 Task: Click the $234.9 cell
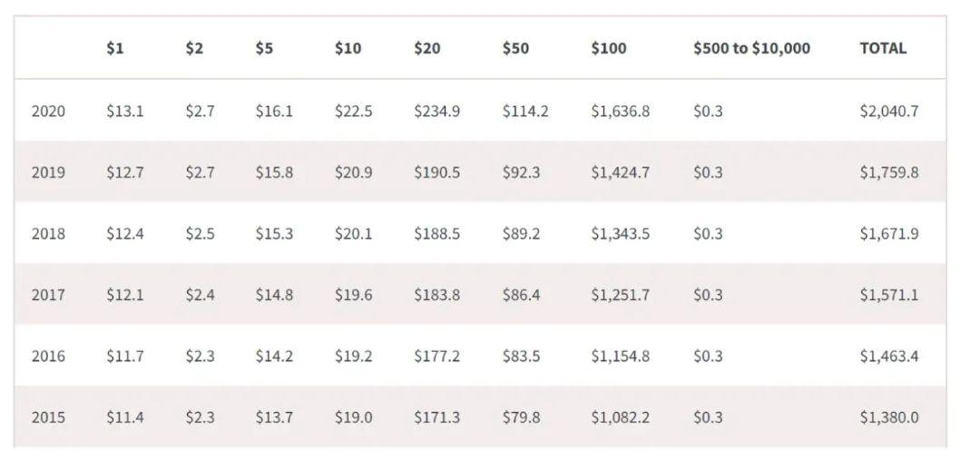tap(436, 112)
